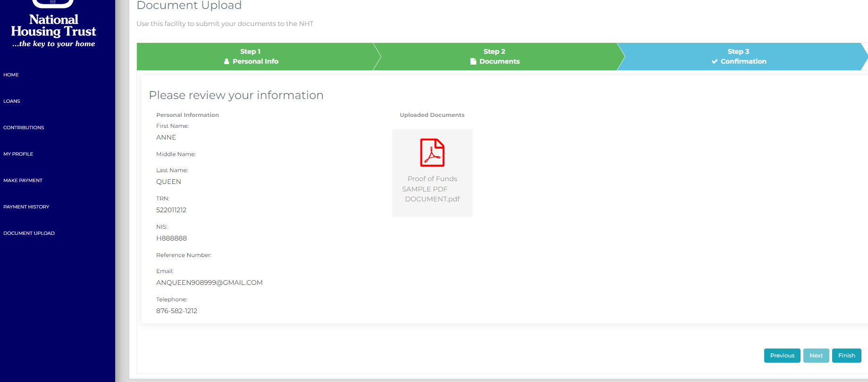Open Home in the sidebar
The image size is (868, 382).
(x=11, y=75)
